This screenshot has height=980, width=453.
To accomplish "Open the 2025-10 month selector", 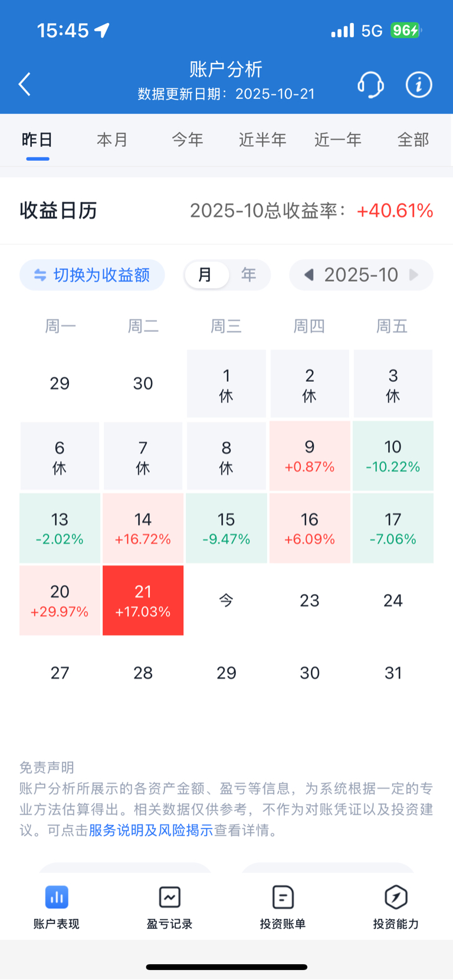I will point(361,275).
